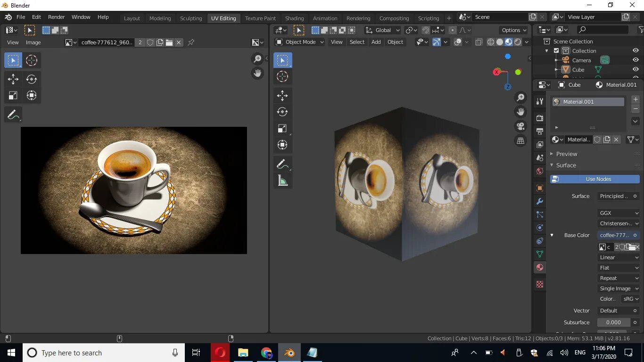The height and width of the screenshot is (362, 644).
Task: Hide the Cube object in the outliner
Action: [635, 69]
